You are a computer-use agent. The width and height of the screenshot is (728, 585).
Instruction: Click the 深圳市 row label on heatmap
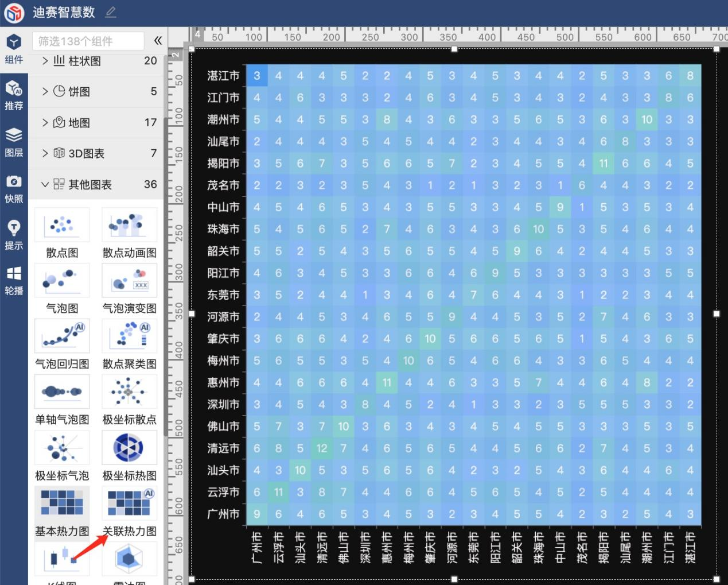point(223,405)
